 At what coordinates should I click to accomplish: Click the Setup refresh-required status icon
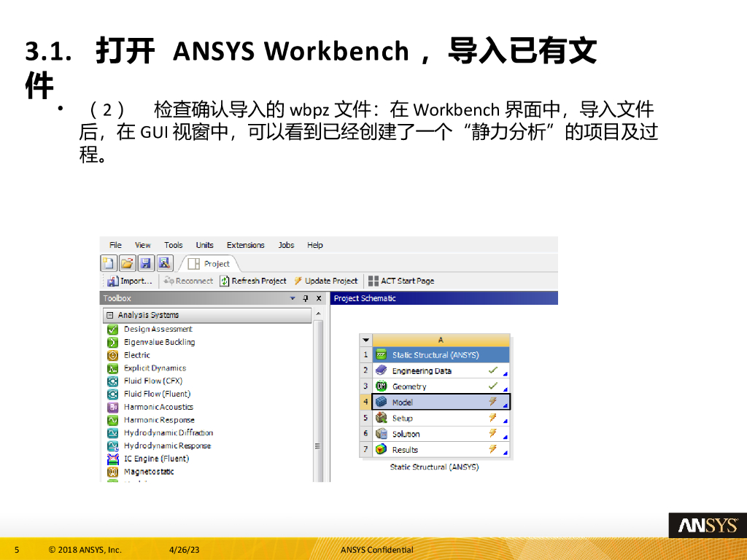point(493,418)
